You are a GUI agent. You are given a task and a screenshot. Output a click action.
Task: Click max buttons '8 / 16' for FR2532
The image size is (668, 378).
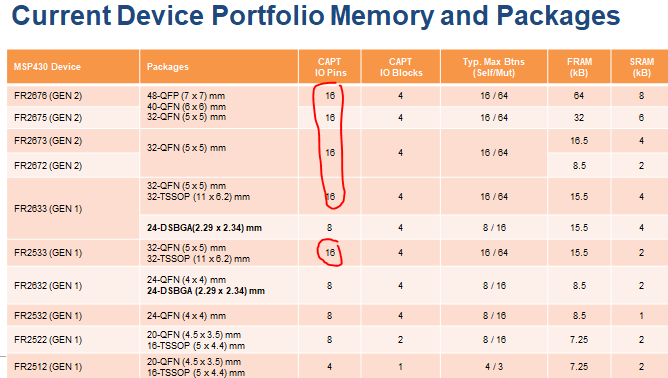coord(494,316)
